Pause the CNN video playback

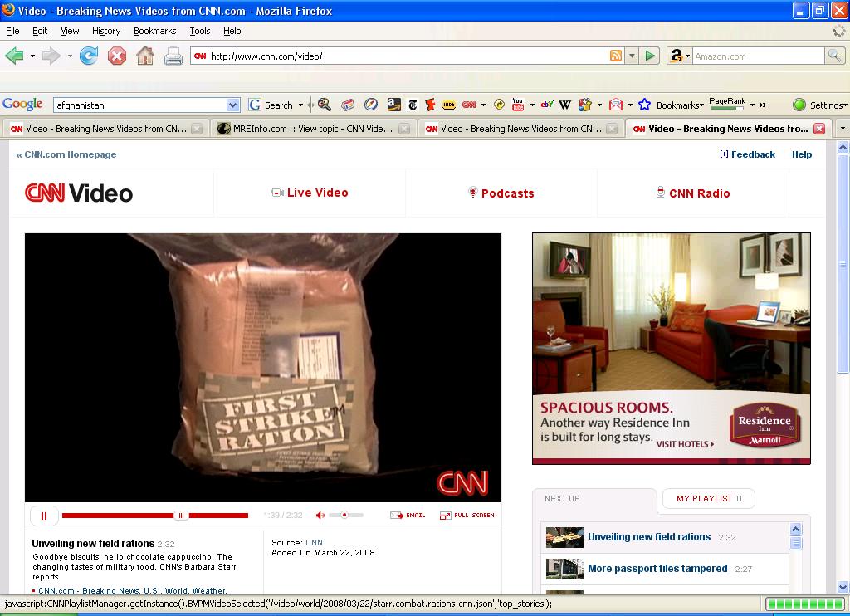tap(44, 516)
